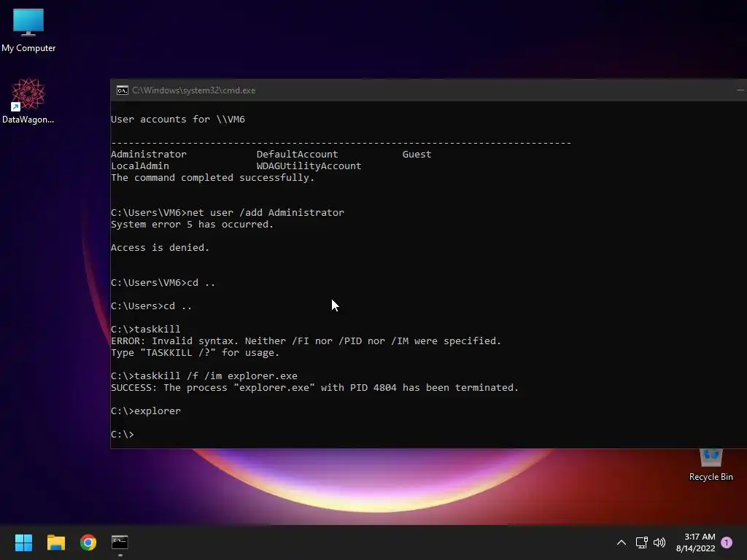This screenshot has width=747, height=560.
Task: Click the 'ERROR: Invalid syntax' line
Action: pyautogui.click(x=306, y=341)
